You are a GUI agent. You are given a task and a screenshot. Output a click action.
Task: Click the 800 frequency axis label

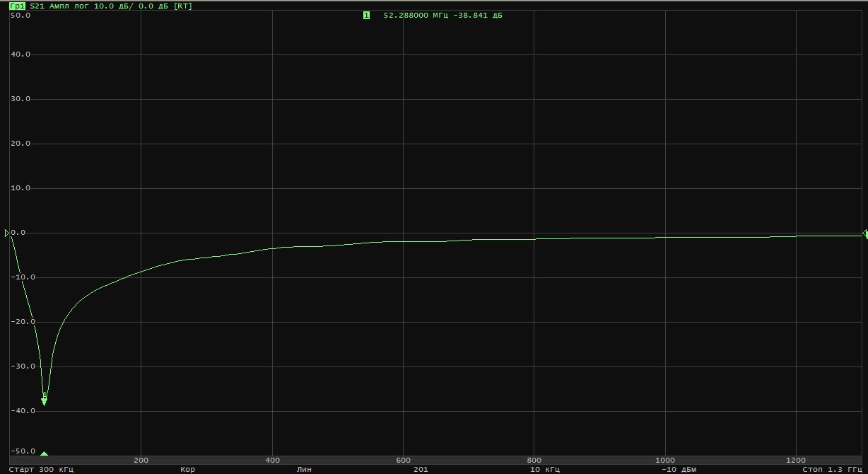534,460
